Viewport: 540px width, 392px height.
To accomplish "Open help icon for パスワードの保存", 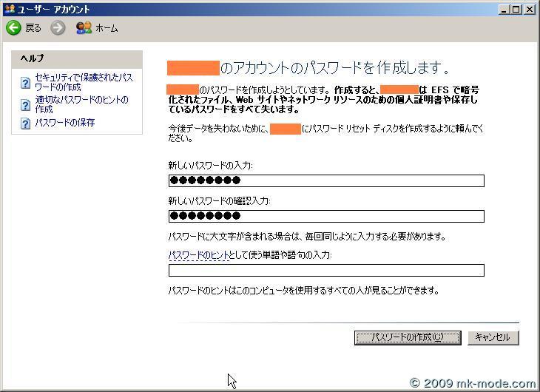I will click(x=25, y=124).
